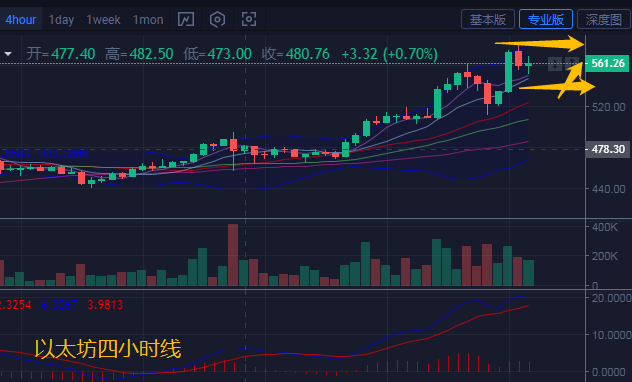Open the 深度图 depth chart
This screenshot has height=382, width=632.
click(603, 19)
